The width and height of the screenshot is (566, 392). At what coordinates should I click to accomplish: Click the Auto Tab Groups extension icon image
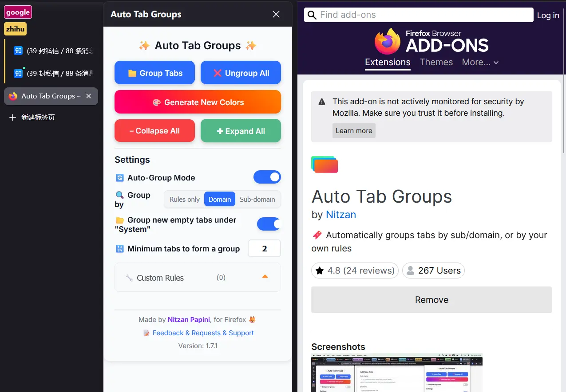(x=325, y=164)
